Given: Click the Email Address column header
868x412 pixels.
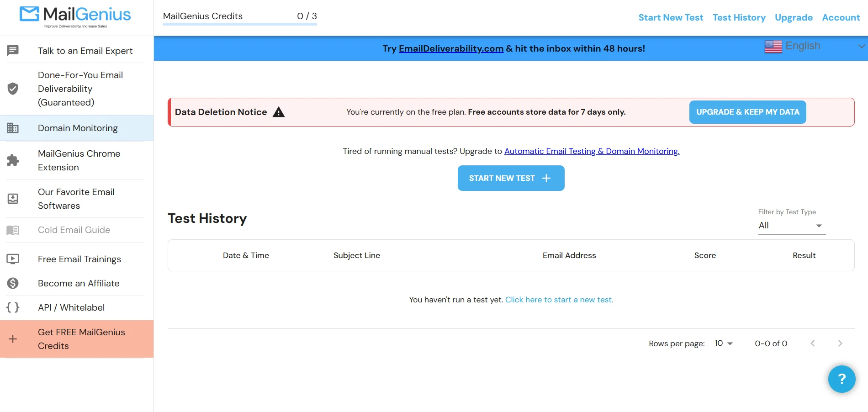Looking at the screenshot, I should 569,255.
